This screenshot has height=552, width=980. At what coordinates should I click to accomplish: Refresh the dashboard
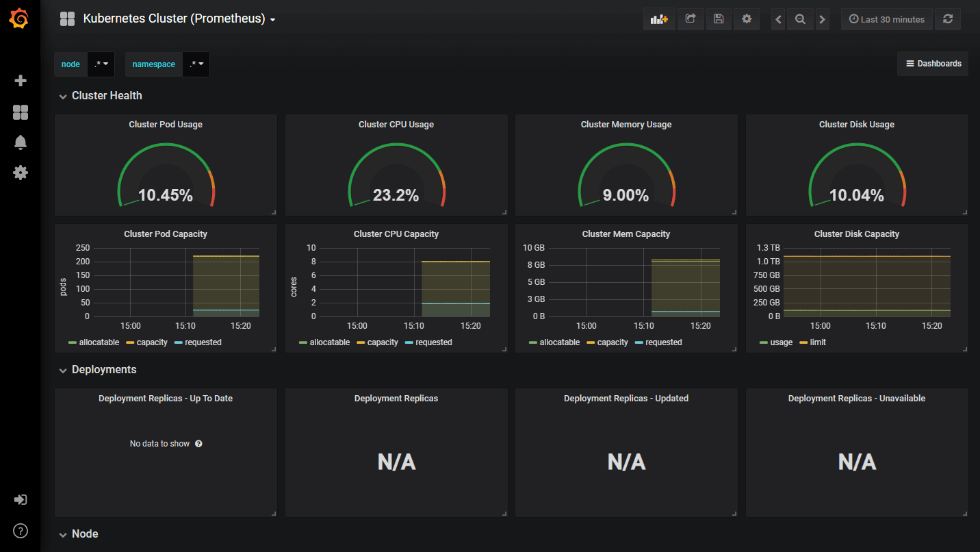pos(948,19)
